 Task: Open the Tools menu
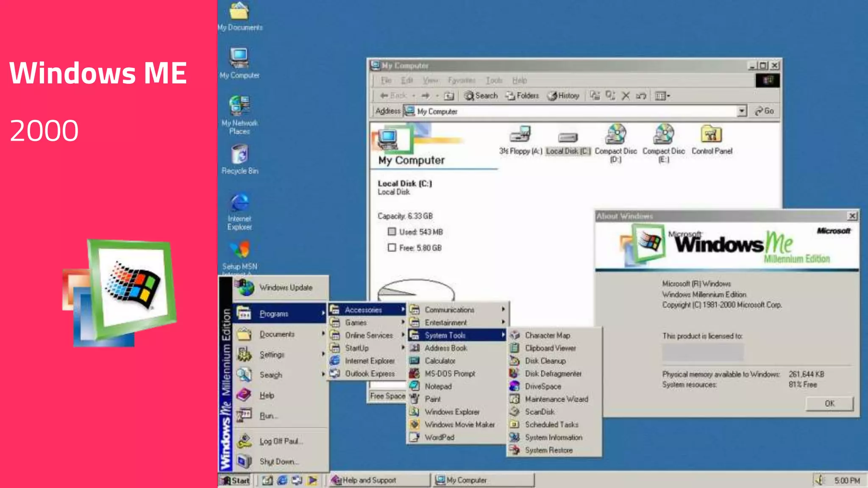494,80
